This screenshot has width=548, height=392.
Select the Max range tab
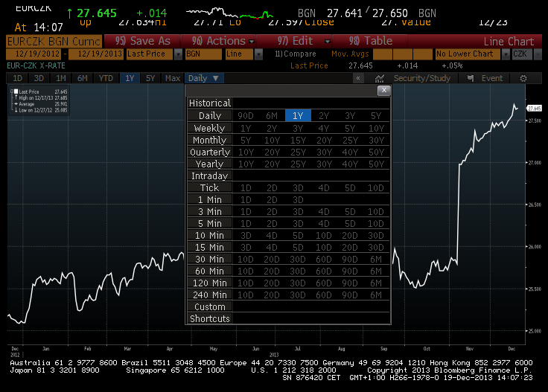click(172, 78)
